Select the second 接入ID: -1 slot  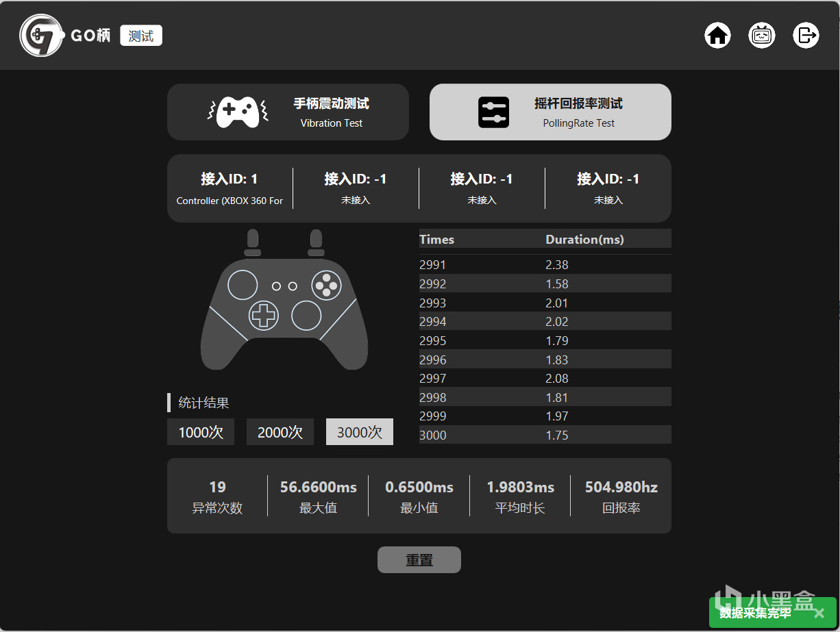pyautogui.click(x=356, y=188)
